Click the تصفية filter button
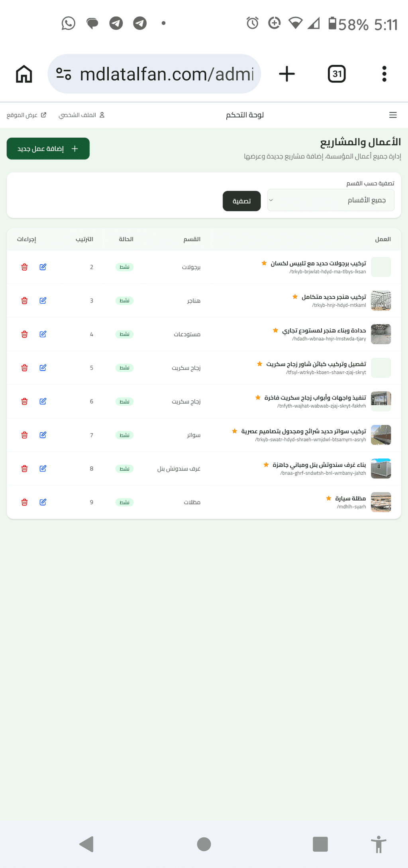 pyautogui.click(x=241, y=201)
